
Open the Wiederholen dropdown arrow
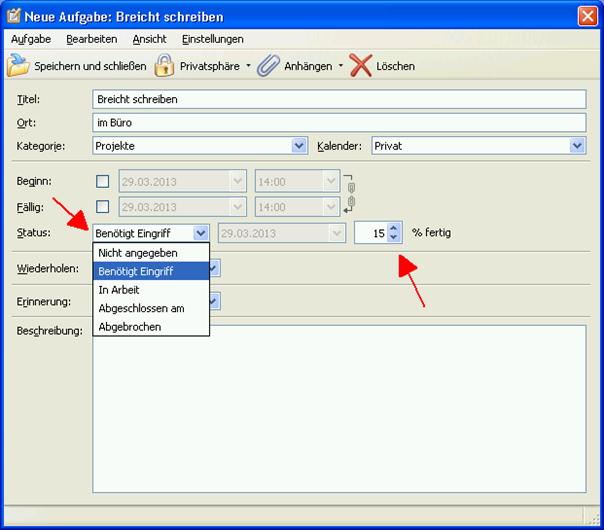(215, 268)
